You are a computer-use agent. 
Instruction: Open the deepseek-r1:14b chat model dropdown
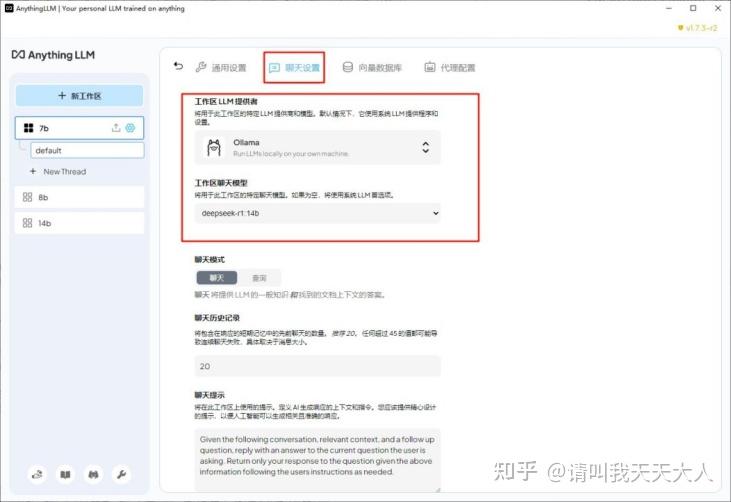317,213
